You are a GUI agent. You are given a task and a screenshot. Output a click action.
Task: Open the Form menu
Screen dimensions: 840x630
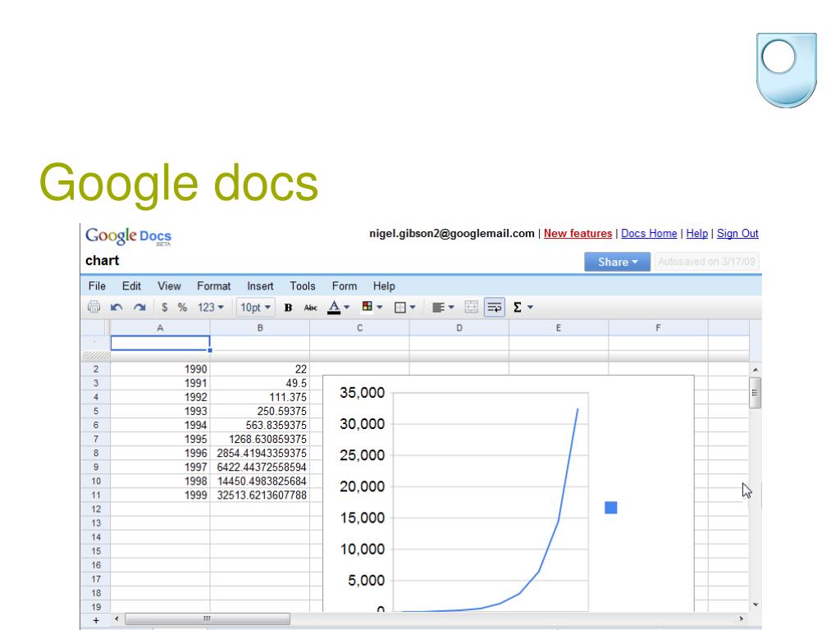pyautogui.click(x=344, y=286)
